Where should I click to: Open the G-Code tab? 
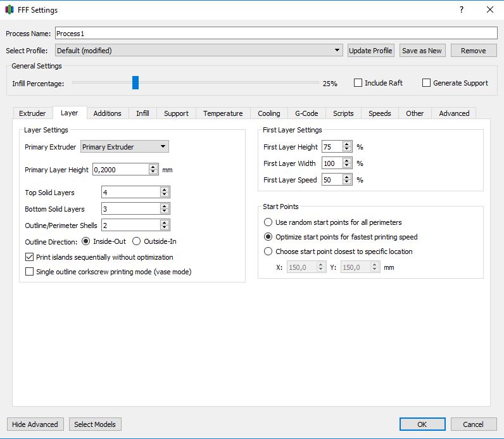[306, 113]
